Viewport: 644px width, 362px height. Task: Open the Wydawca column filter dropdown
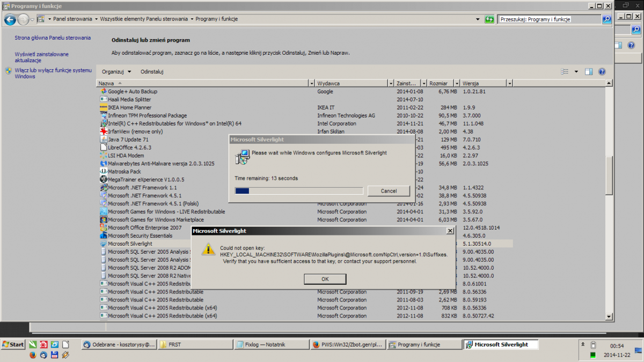click(390, 83)
